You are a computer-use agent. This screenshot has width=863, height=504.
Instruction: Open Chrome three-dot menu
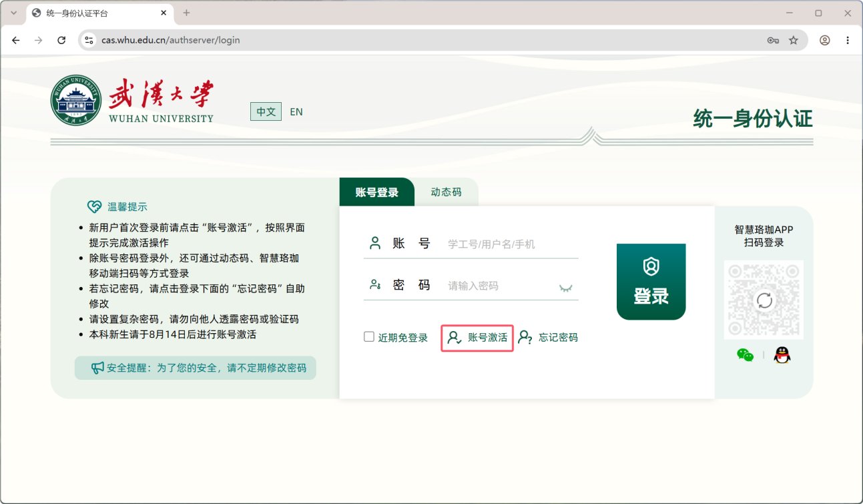coord(848,40)
